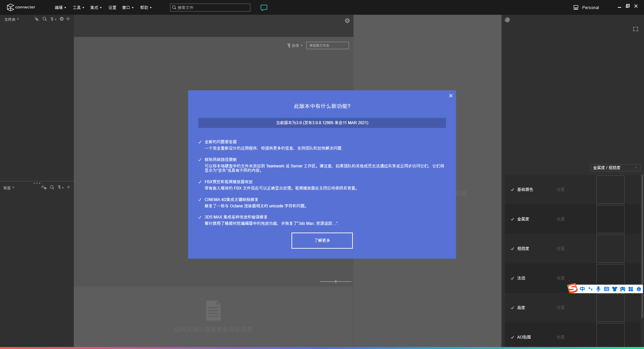Screen dimensions: 644x349
Task: Focus the 筛选器文件名 filter field
Action: [328, 45]
